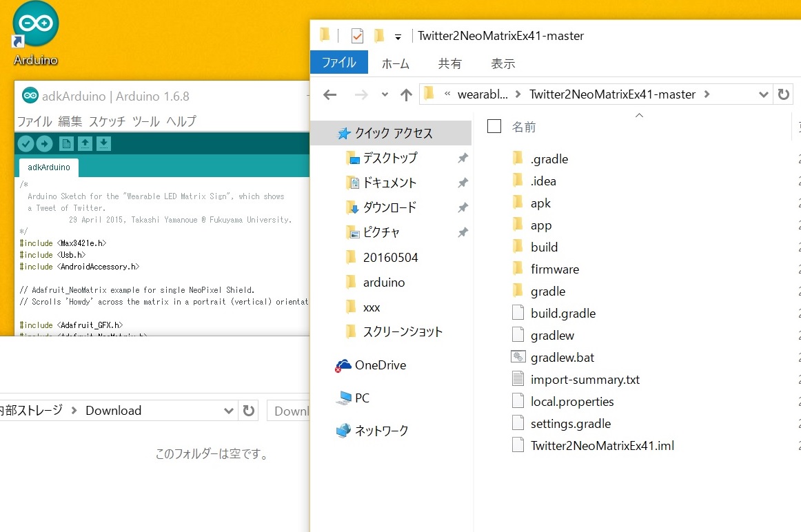
Task: Open the Customize Quick Access Toolbar dropdown
Action: [398, 37]
